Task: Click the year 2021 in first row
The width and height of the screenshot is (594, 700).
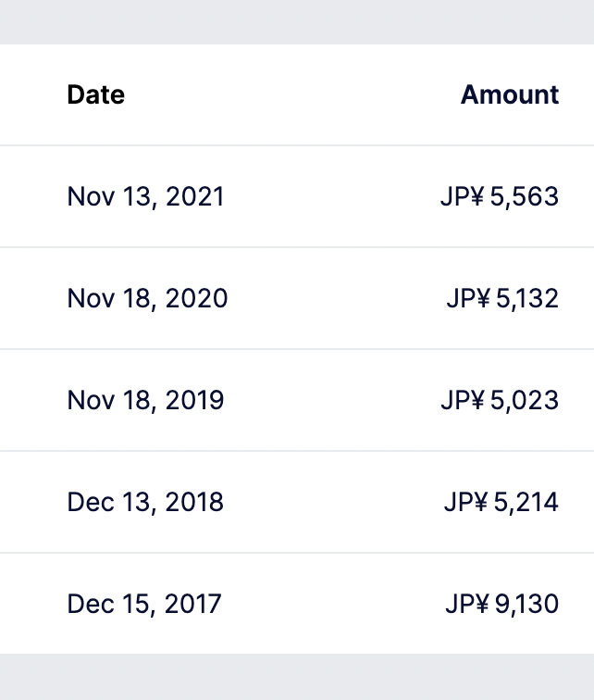Action: (x=195, y=196)
